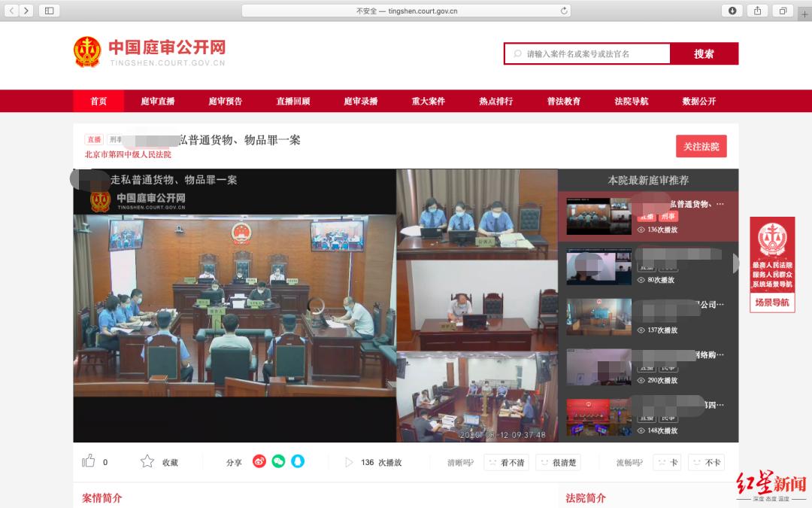Click the thumbs-up like icon
812x508 pixels.
89,461
